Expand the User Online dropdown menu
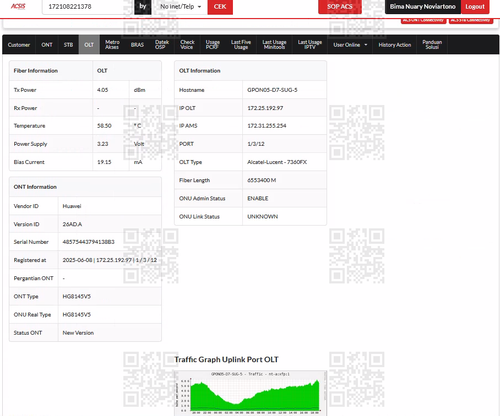 350,45
